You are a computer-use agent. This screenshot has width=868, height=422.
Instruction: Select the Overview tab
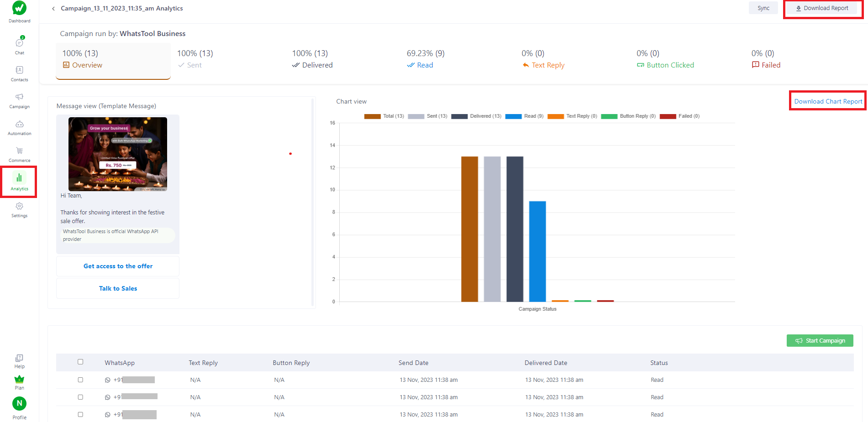click(x=113, y=61)
